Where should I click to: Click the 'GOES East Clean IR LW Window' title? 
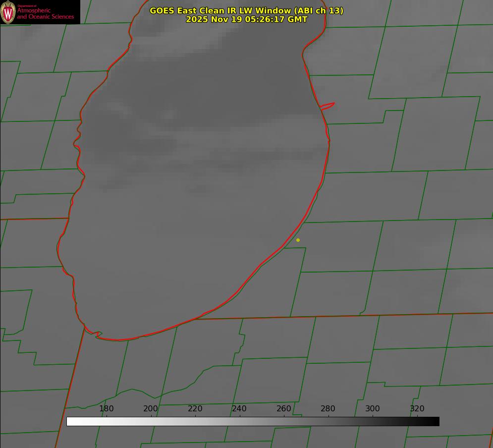coord(247,10)
